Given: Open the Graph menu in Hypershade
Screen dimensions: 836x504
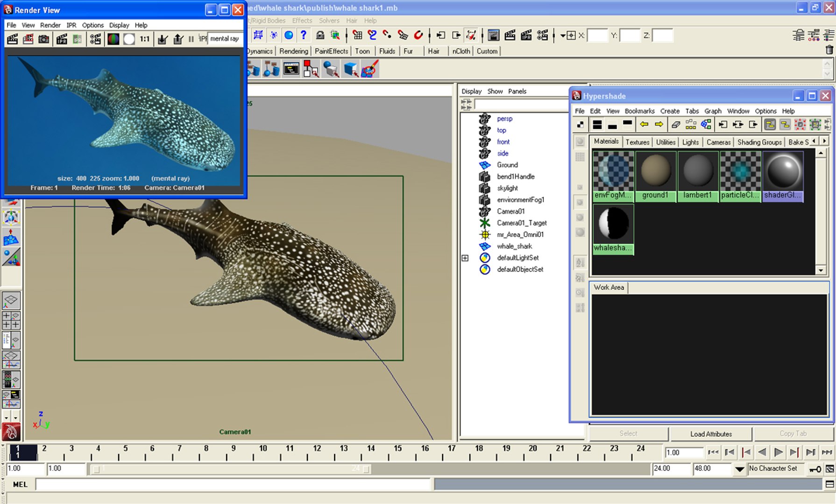Looking at the screenshot, I should pos(713,111).
